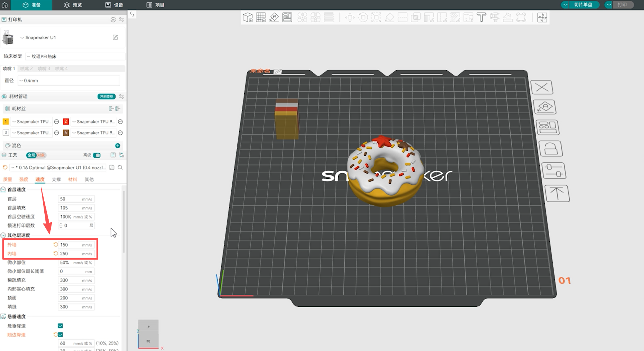The width and height of the screenshot is (644, 351).
Task: Open 耗材管理 settings sliders icon
Action: 121,96
